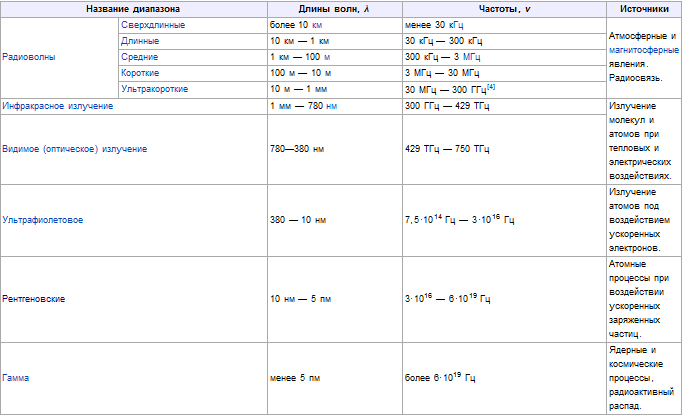The height and width of the screenshot is (416, 682).
Task: Open the Инфракрасное излучение link
Action: pos(57,106)
